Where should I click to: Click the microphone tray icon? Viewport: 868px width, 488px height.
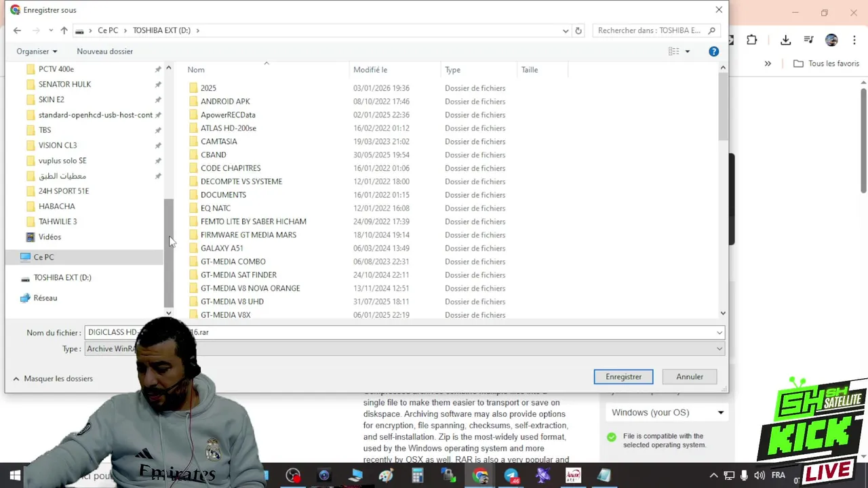coord(744,475)
